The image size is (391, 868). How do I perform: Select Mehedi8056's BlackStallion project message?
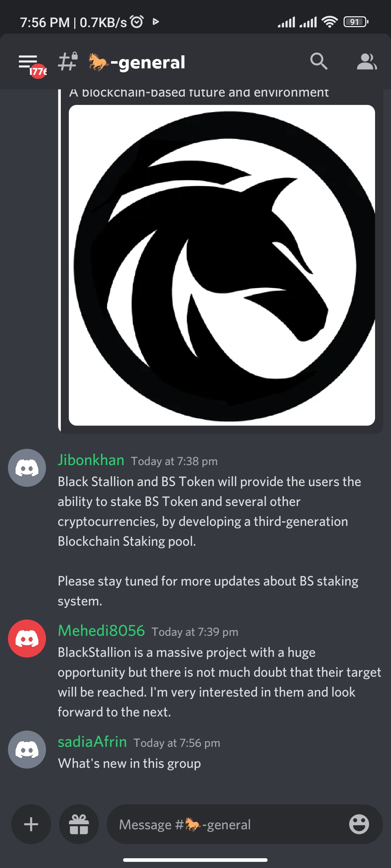click(x=219, y=682)
